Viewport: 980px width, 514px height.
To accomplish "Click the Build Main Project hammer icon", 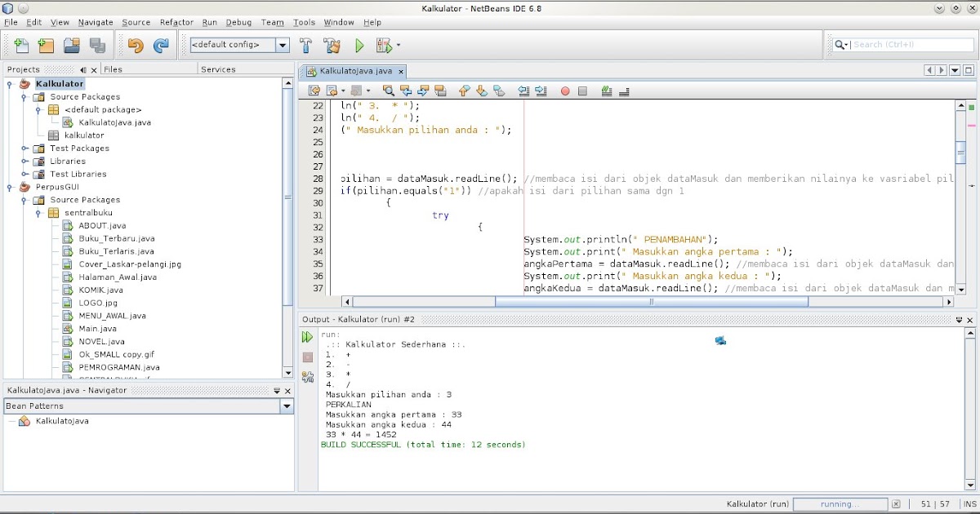I will tap(306, 46).
